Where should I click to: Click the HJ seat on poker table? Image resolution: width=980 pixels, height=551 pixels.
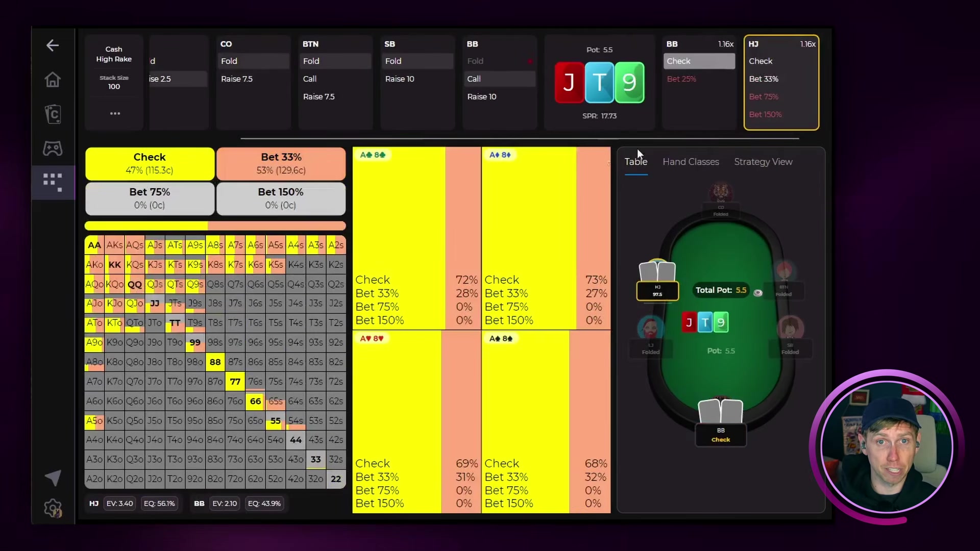[657, 281]
